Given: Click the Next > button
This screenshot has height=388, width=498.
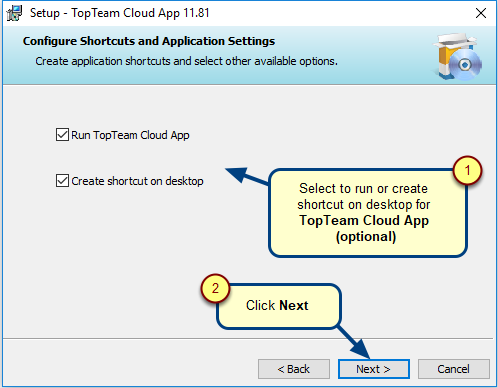Looking at the screenshot, I should 374,369.
